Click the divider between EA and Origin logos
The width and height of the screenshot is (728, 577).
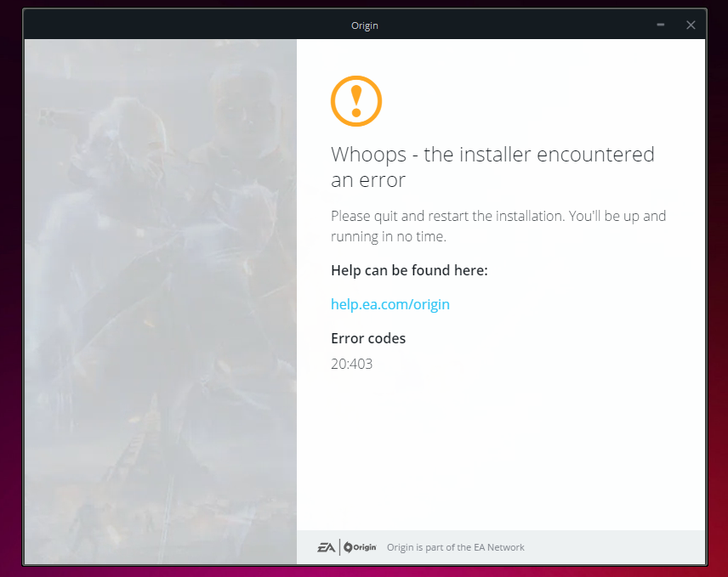[x=339, y=547]
